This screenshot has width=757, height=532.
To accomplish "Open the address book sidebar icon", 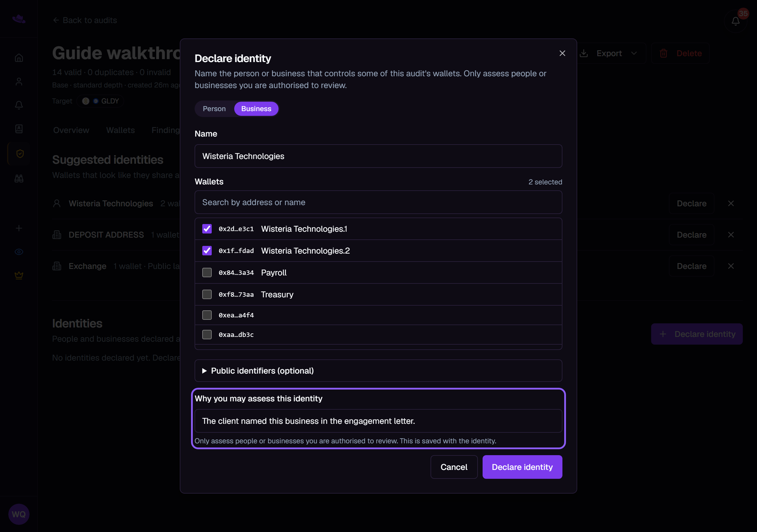I will [x=19, y=129].
